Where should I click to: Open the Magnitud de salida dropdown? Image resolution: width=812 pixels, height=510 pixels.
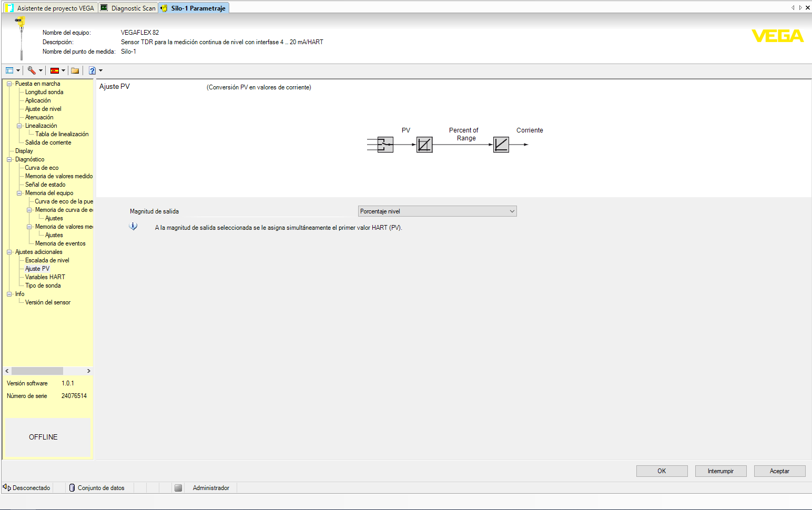click(x=511, y=211)
